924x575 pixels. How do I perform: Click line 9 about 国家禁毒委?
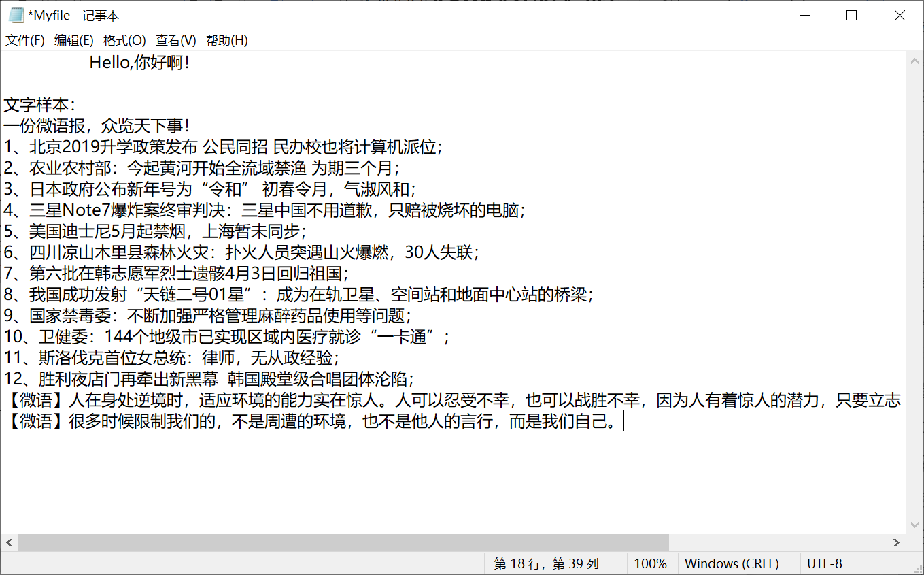[x=208, y=316]
